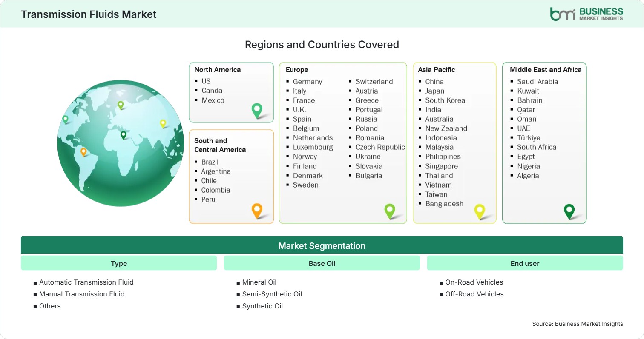This screenshot has height=339, width=644.
Task: Click Brazil in South America list
Action: click(210, 162)
